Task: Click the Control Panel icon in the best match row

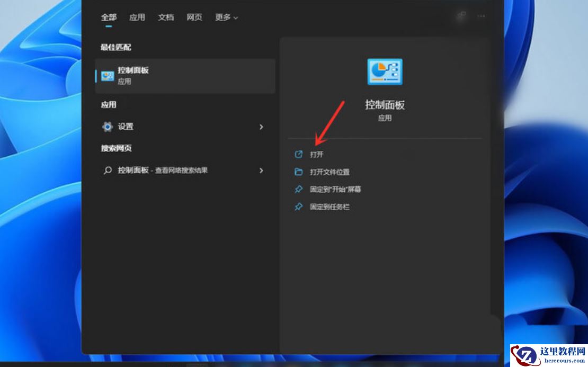Action: tap(106, 75)
